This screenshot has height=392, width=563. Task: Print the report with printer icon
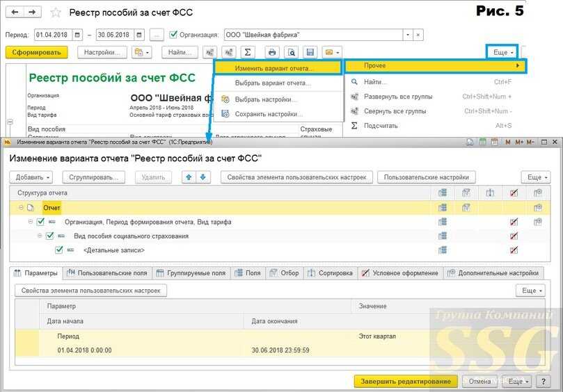pos(272,52)
